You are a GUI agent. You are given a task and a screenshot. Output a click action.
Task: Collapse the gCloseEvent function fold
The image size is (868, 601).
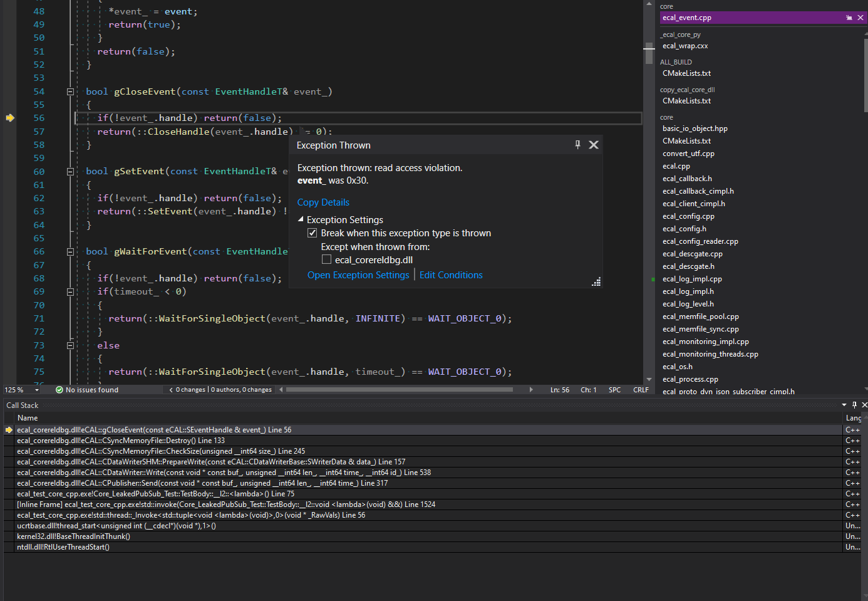click(70, 91)
